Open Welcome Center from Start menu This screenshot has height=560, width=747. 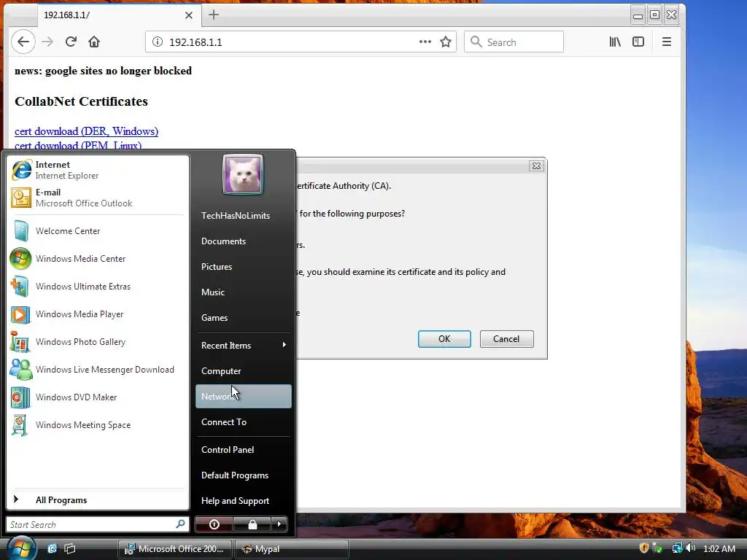(x=97, y=231)
